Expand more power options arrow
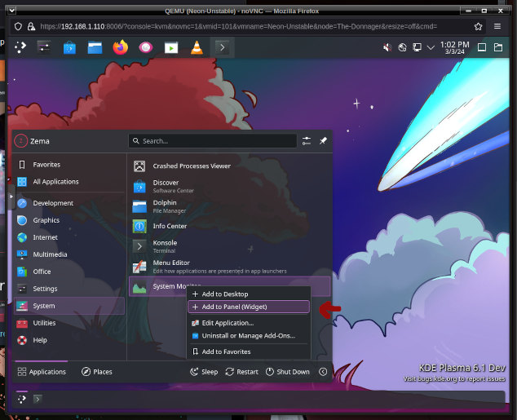The width and height of the screenshot is (517, 420). coord(323,372)
